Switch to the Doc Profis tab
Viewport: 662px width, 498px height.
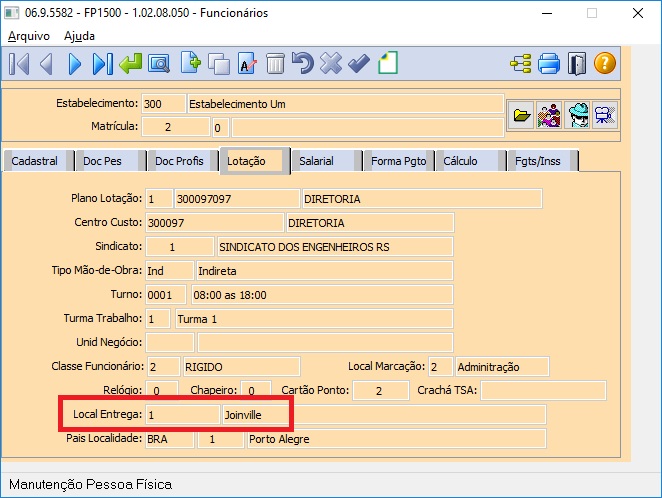(182, 161)
